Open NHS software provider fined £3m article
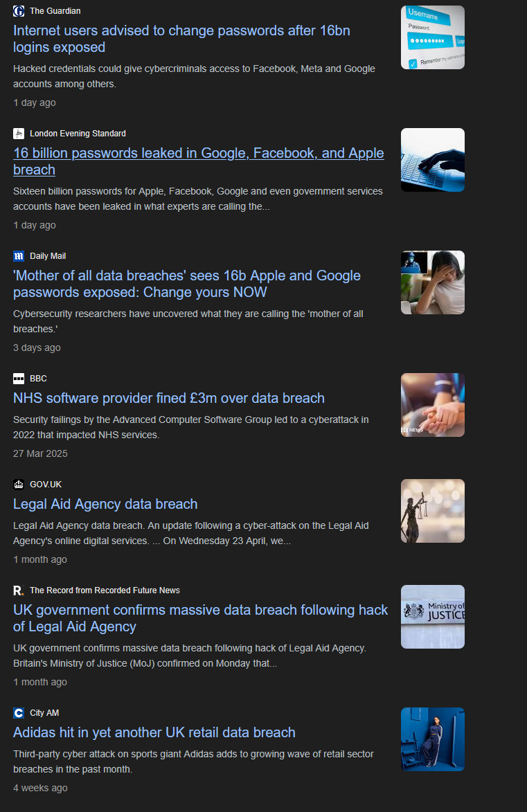This screenshot has height=812, width=527. pyautogui.click(x=169, y=398)
